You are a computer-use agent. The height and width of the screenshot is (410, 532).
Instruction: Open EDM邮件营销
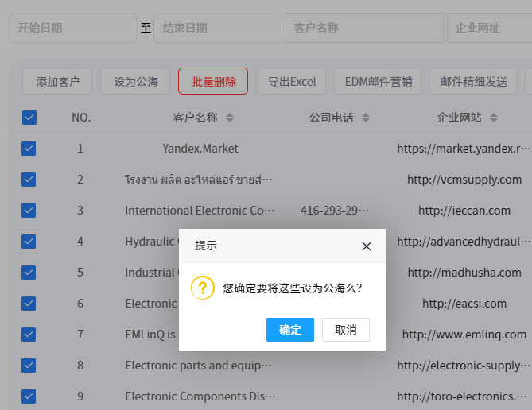coord(378,81)
